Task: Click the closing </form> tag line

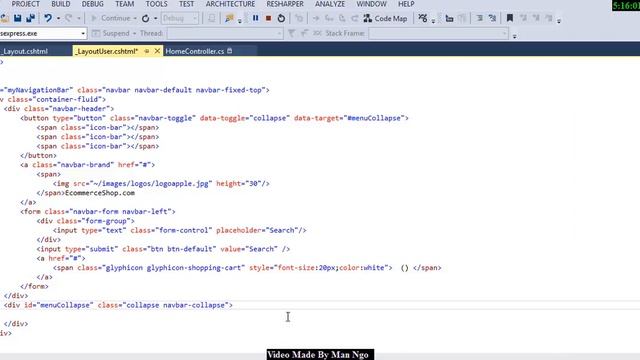Action: (x=34, y=287)
